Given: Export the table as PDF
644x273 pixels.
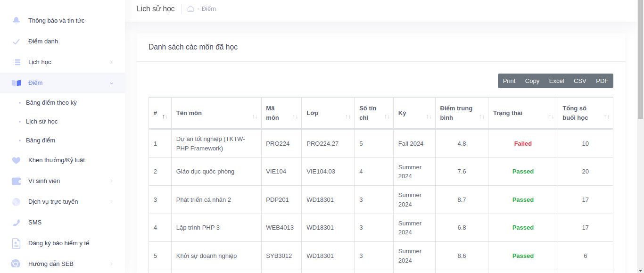Looking at the screenshot, I should click(602, 81).
